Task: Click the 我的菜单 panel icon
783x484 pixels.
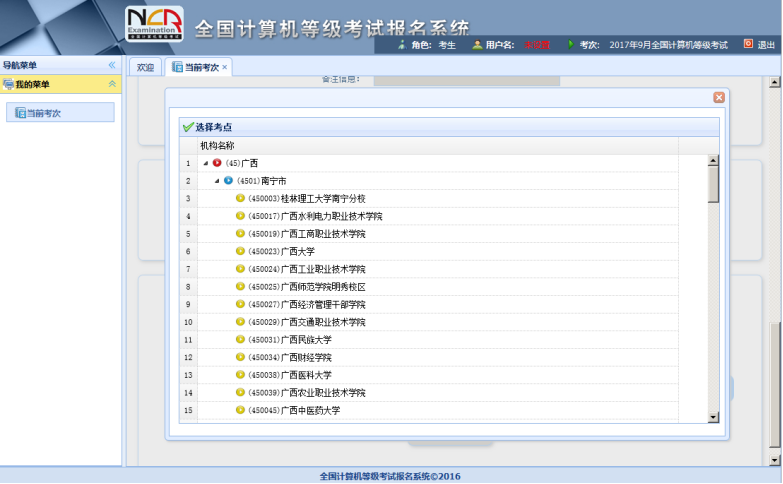Action: pos(8,84)
